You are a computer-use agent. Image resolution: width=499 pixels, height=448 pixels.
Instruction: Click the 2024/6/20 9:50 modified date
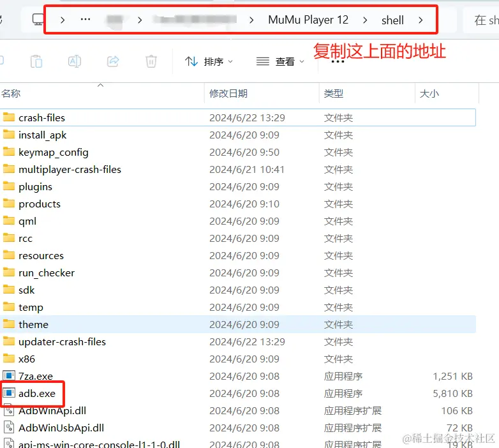click(x=244, y=153)
